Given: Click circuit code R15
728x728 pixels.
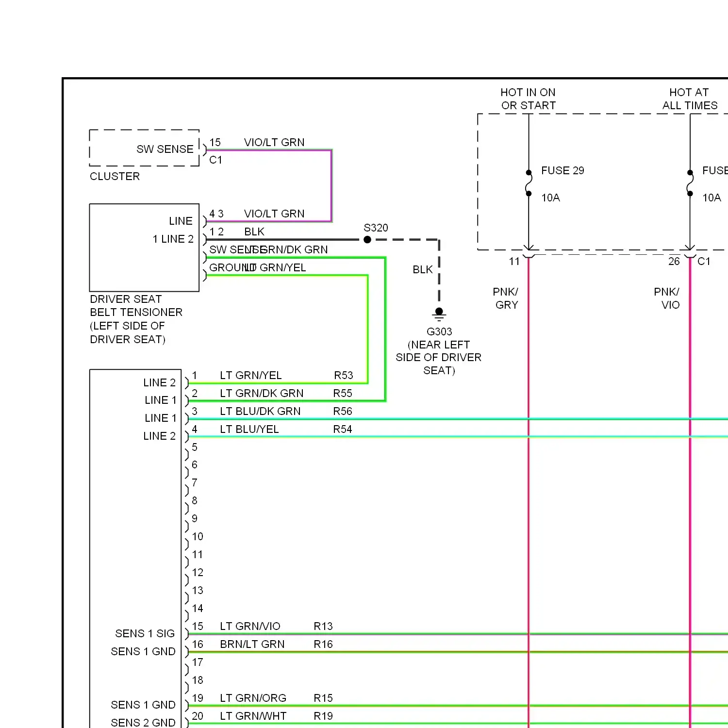Looking at the screenshot, I should pos(323,698).
